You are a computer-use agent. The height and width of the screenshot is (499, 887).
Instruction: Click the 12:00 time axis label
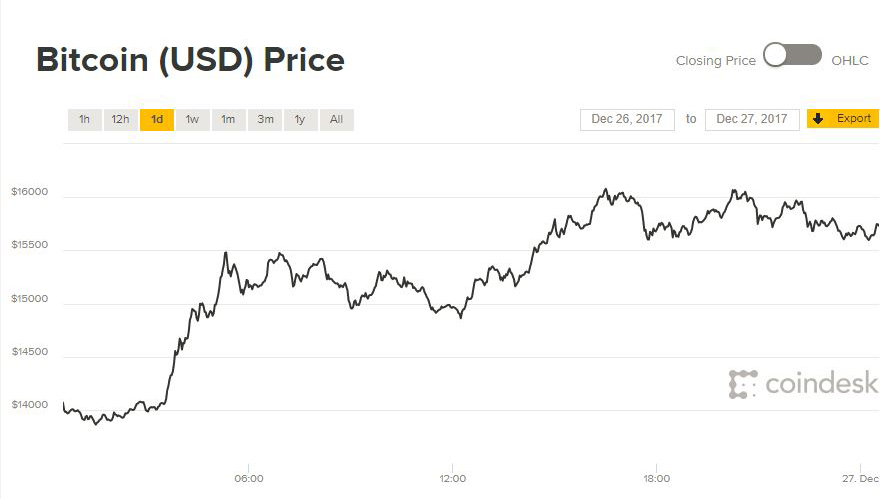point(452,479)
